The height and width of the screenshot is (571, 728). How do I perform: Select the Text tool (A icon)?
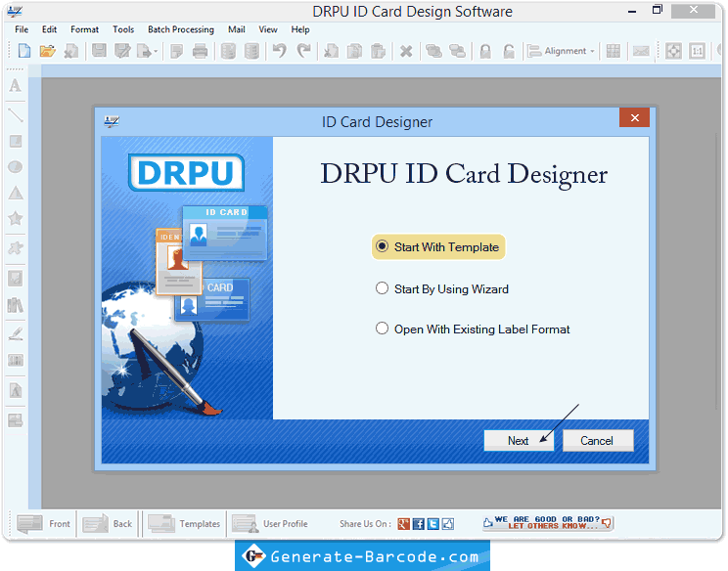[x=16, y=85]
